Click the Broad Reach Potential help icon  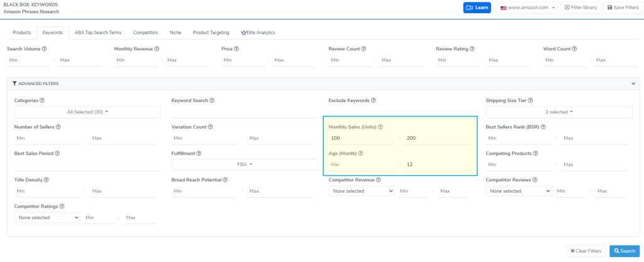[x=226, y=179]
